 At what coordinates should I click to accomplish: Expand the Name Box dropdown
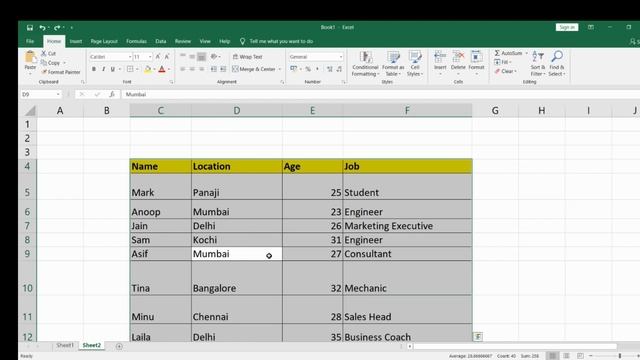pyautogui.click(x=58, y=94)
